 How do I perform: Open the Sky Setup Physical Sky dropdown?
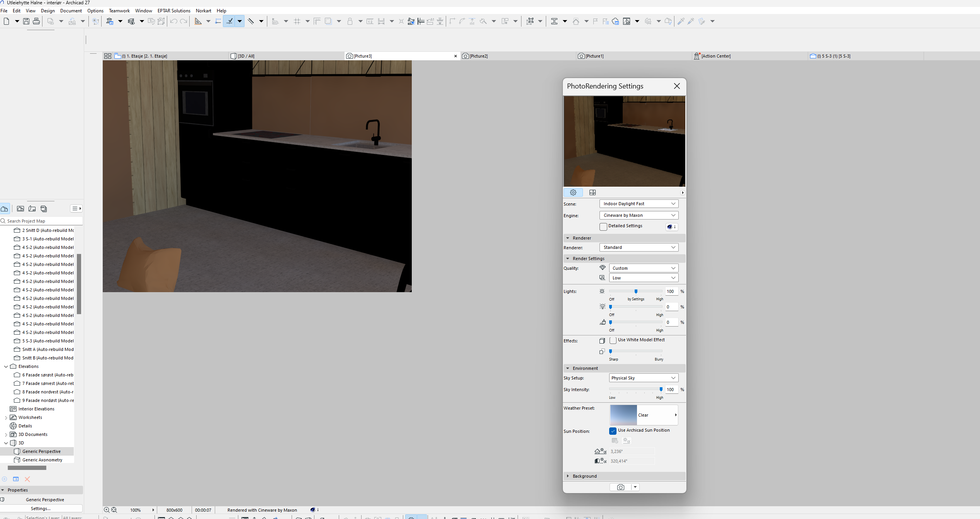pos(643,378)
